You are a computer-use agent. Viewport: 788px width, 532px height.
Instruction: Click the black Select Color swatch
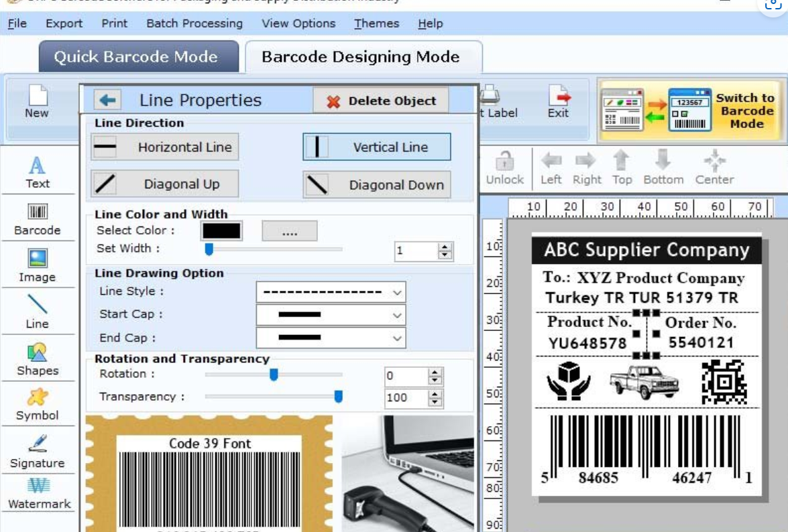point(221,231)
